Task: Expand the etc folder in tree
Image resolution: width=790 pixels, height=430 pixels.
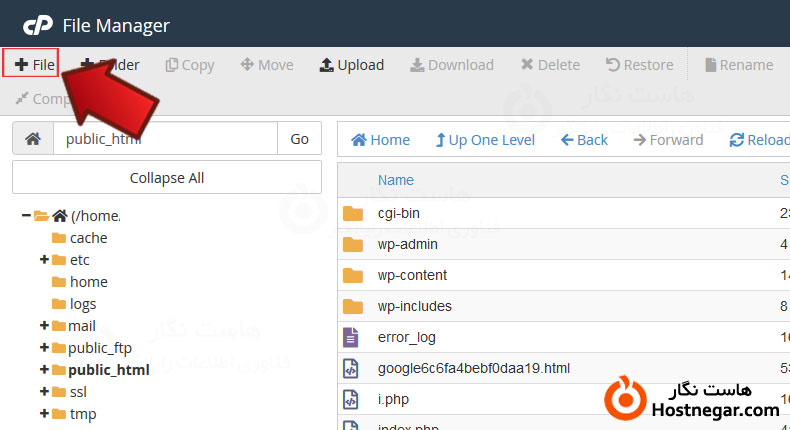Action: (x=44, y=260)
